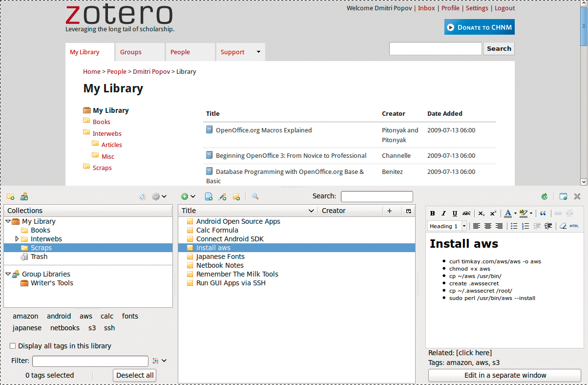588x385 pixels.
Task: Expand the Interwebs collection
Action: pyautogui.click(x=17, y=239)
